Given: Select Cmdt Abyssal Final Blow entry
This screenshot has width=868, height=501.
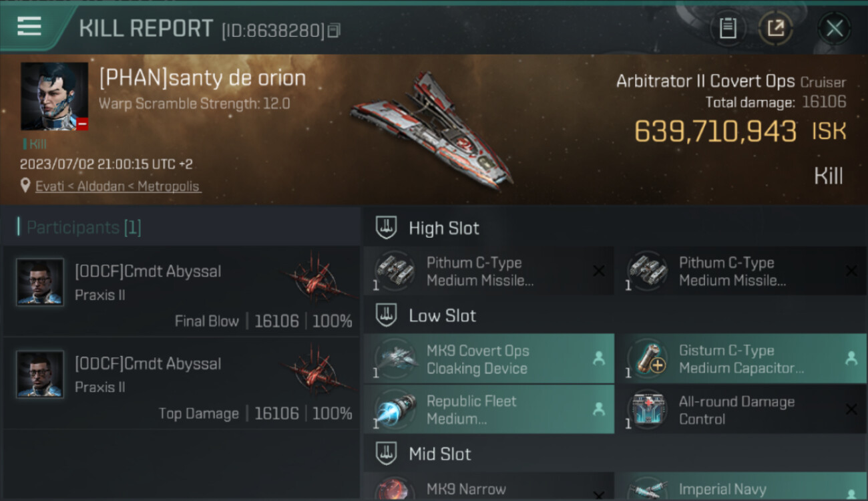Looking at the screenshot, I should 182,291.
